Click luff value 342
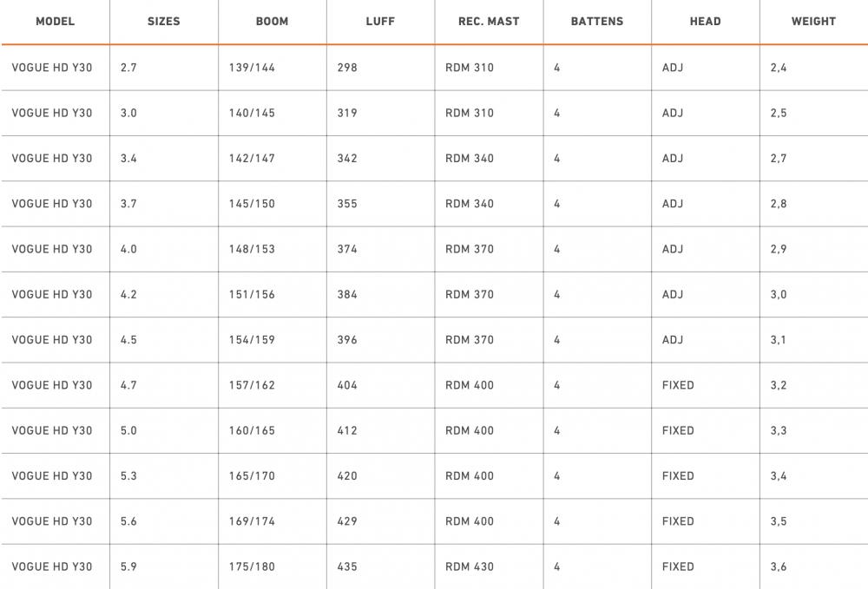The image size is (868, 589). pos(347,159)
